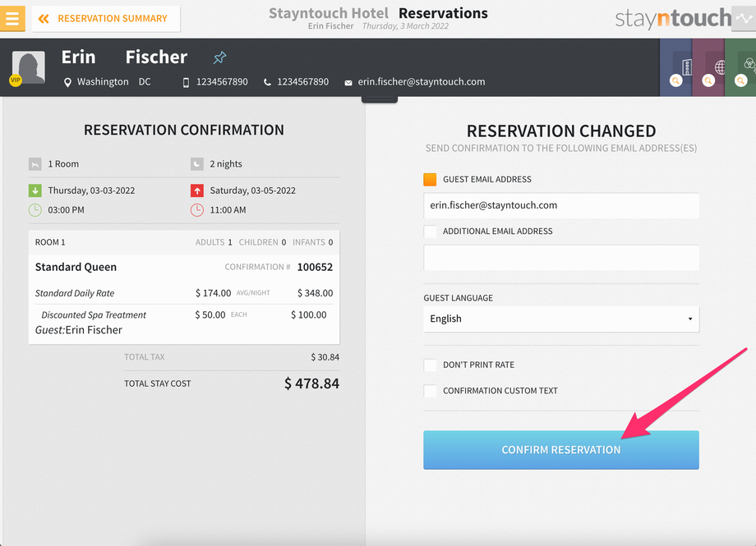
Task: Click the header email erin.fischer@stayntouch.com
Action: (x=422, y=82)
